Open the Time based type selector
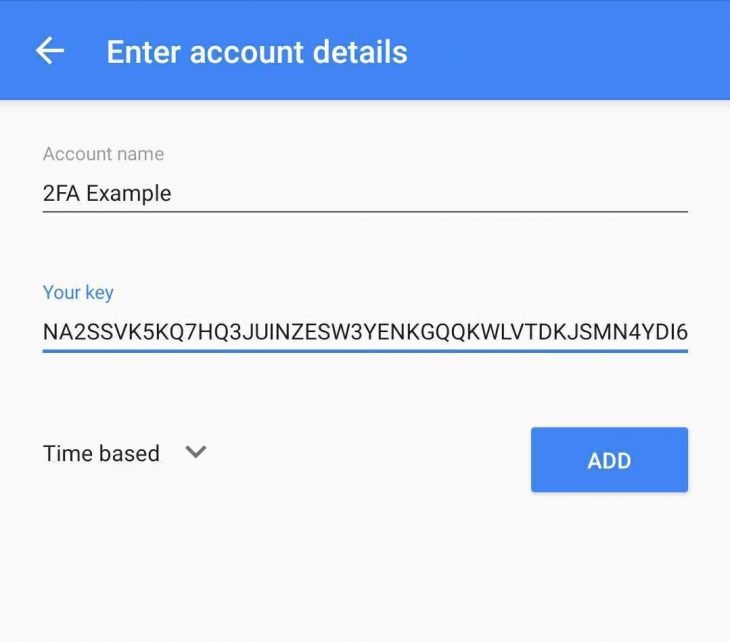730x641 pixels. pyautogui.click(x=124, y=453)
